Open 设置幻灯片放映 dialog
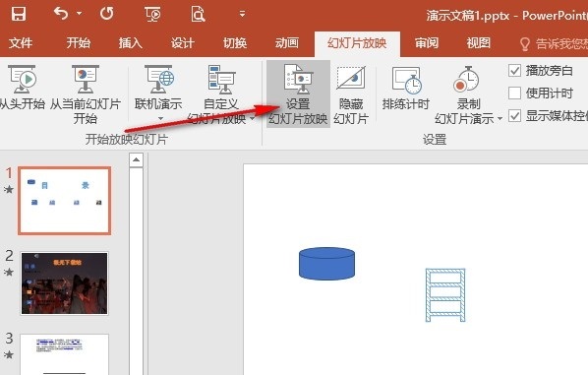588x375 pixels. [298, 94]
